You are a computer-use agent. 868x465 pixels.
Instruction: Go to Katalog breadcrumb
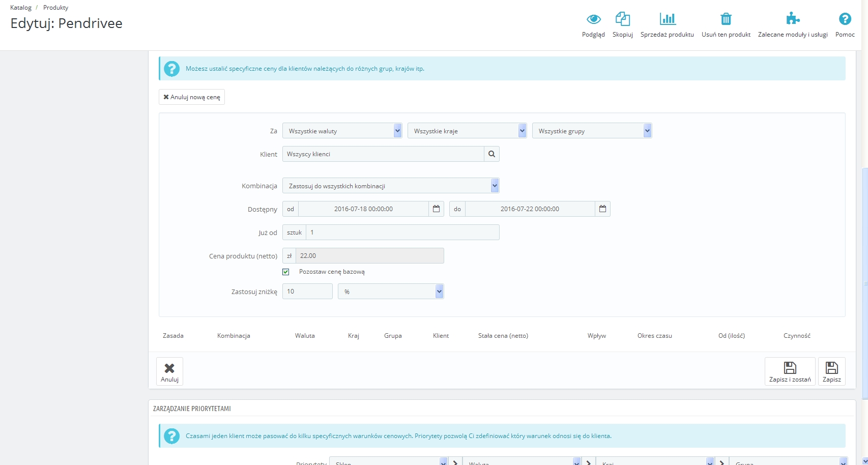(21, 8)
